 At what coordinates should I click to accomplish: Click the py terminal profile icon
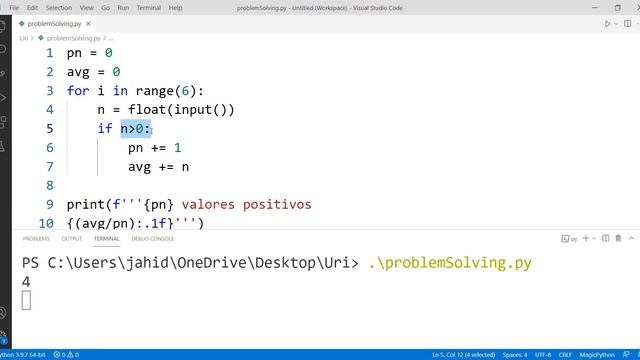(x=569, y=239)
